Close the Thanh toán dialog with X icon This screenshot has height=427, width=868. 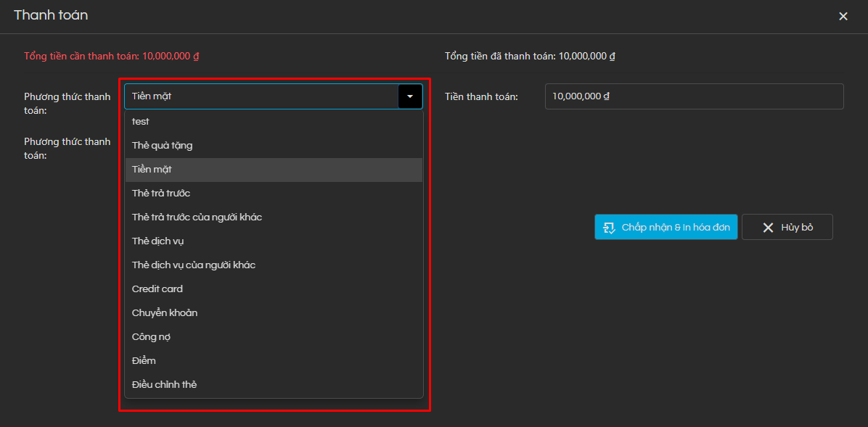[x=843, y=16]
